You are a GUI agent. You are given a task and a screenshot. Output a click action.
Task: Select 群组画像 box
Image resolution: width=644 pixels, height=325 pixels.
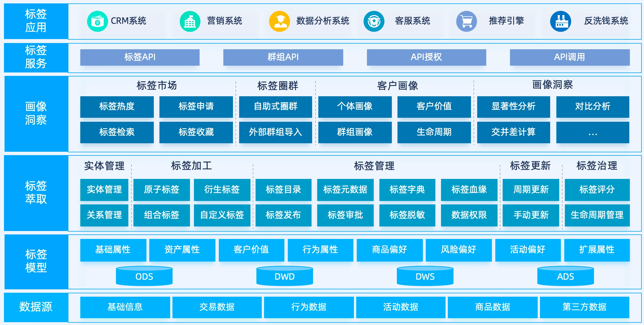click(355, 132)
